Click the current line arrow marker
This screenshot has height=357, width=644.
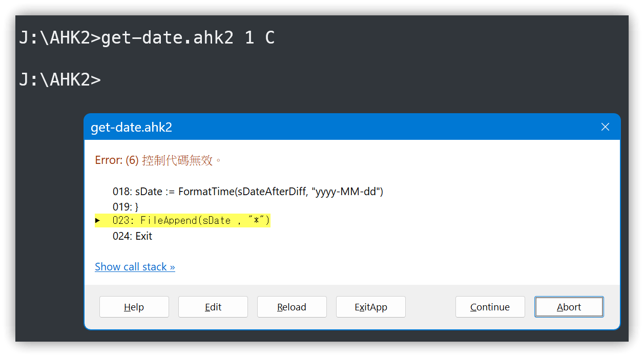click(x=98, y=221)
